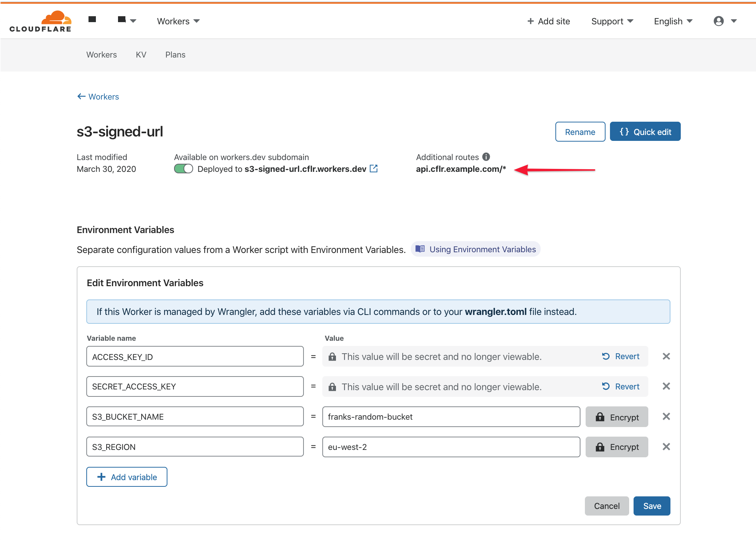This screenshot has height=548, width=756.
Task: Click Save to store variables
Action: coord(652,506)
